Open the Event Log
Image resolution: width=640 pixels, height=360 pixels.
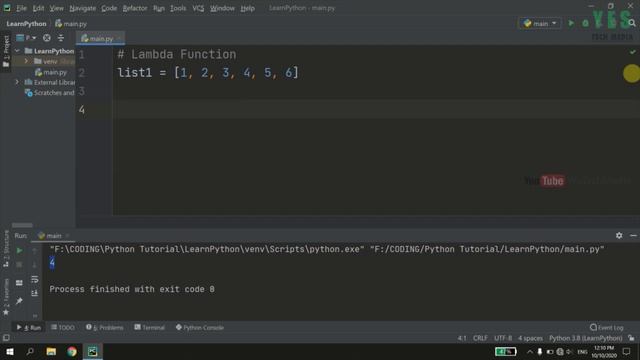coord(607,327)
